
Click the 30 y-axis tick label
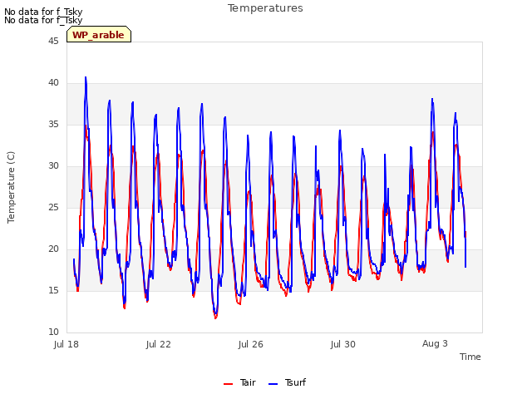[x=53, y=166]
